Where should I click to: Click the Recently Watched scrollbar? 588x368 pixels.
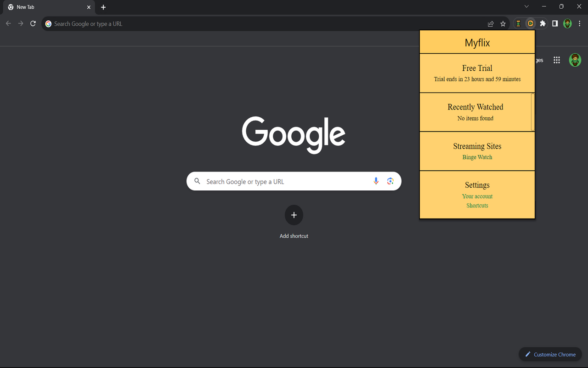click(x=533, y=112)
